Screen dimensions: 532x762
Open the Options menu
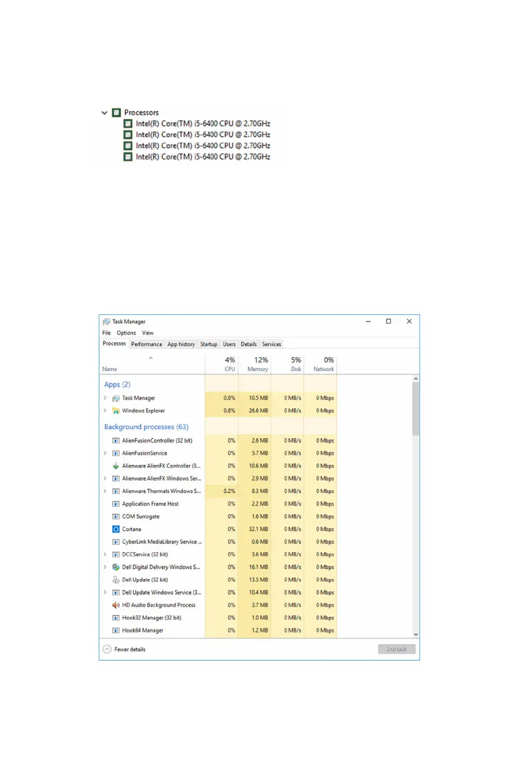126,333
